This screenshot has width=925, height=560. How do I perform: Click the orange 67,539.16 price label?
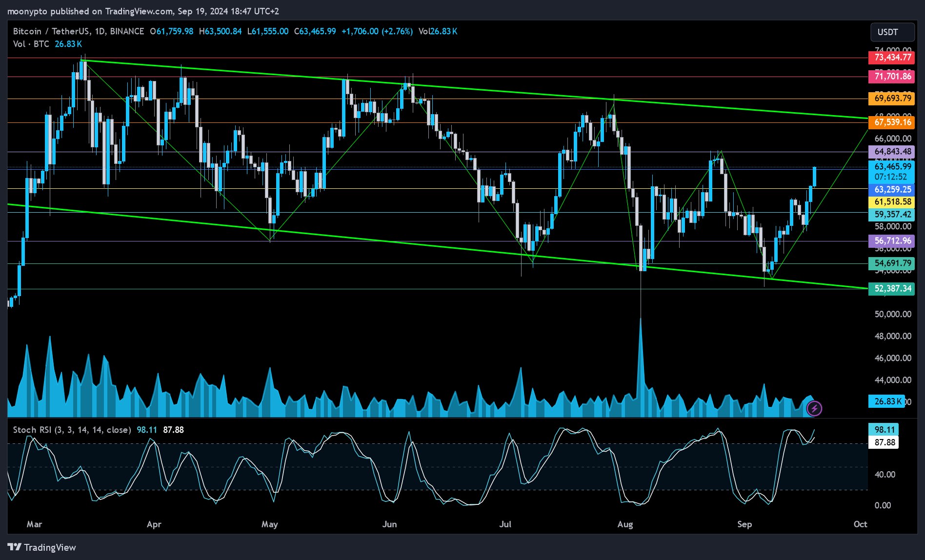tap(892, 122)
